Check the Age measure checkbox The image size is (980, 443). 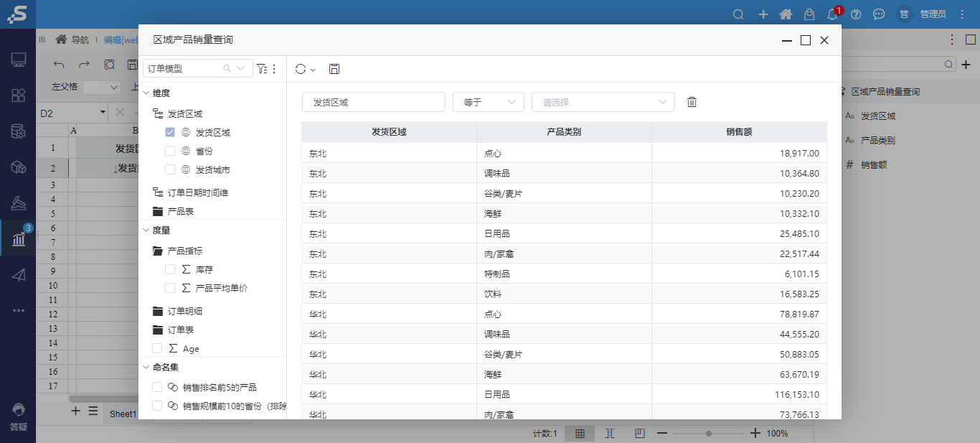(157, 348)
